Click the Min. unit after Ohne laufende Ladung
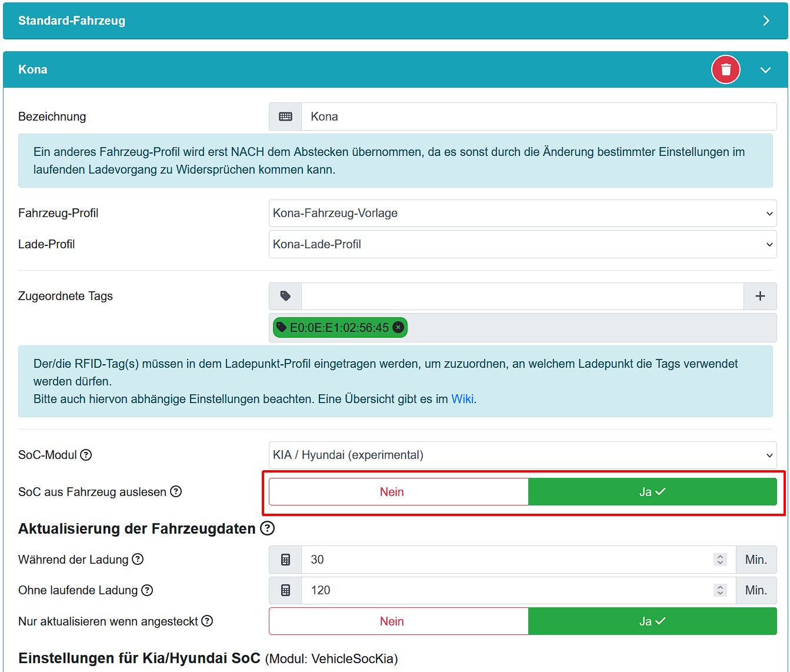Image resolution: width=790 pixels, height=672 pixels. [x=756, y=590]
